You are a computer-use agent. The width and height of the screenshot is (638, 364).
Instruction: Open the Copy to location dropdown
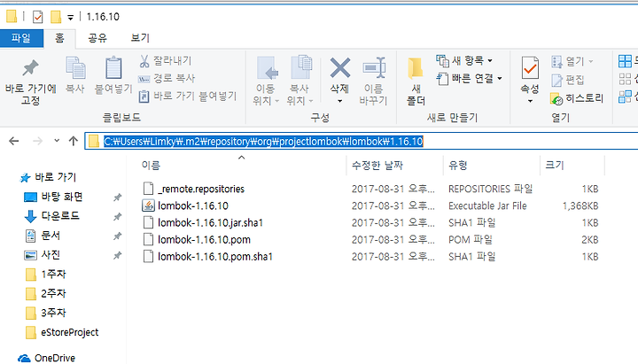(311, 101)
